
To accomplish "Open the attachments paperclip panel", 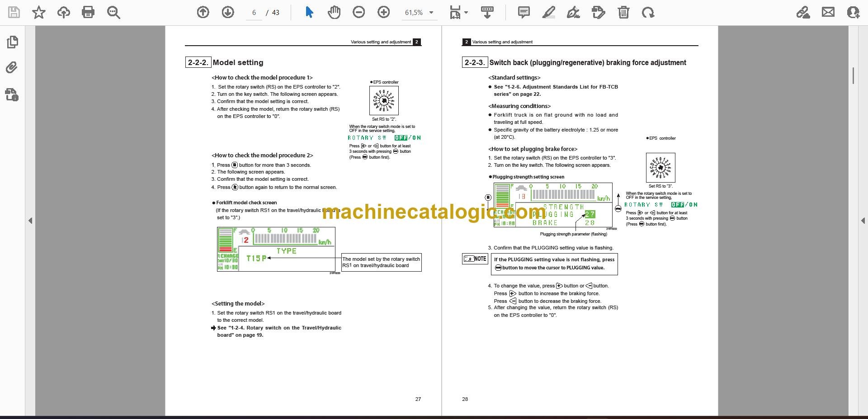I will point(12,68).
